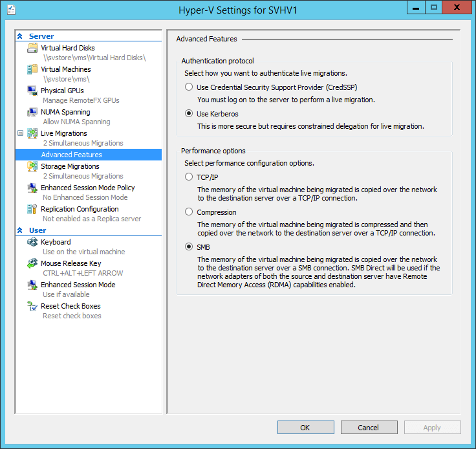Screen dimensions: 476x449
Task: Click the Reset Check Boxes icon
Action: [32, 306]
